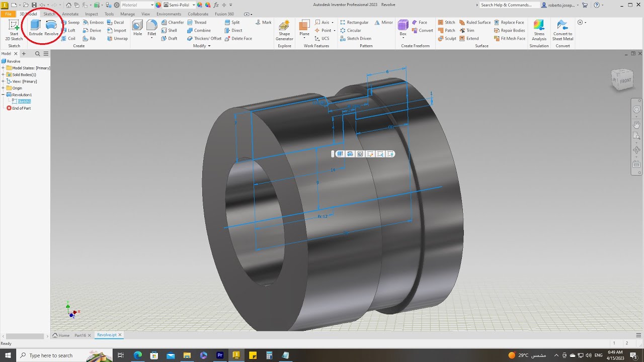Open the Thread tool
644x362 pixels.
(x=197, y=23)
